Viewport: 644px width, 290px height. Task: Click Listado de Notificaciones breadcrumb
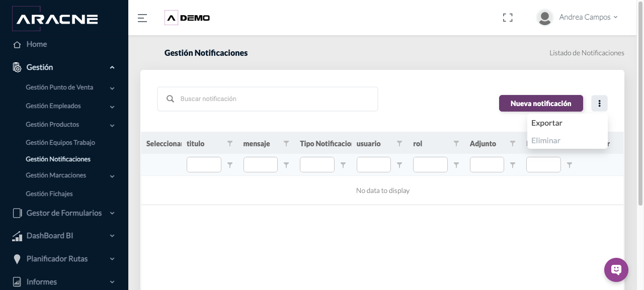[x=587, y=53]
